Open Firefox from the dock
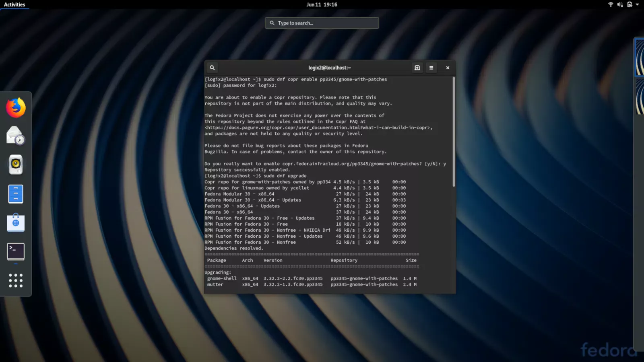The width and height of the screenshot is (644, 362). 15,107
